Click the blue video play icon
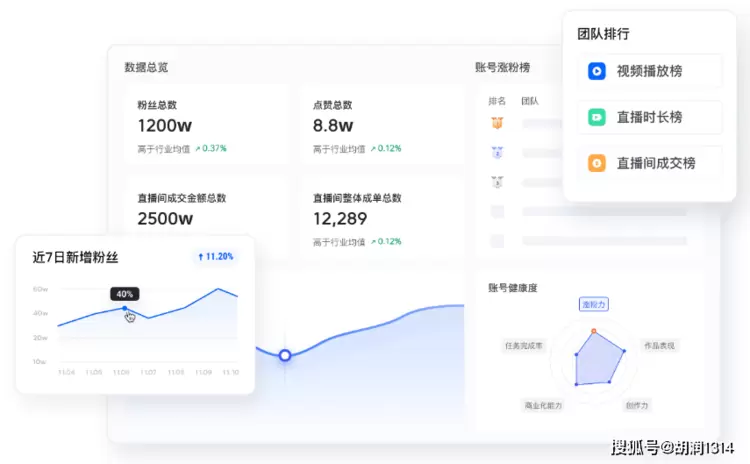The image size is (750, 464). pyautogui.click(x=596, y=71)
